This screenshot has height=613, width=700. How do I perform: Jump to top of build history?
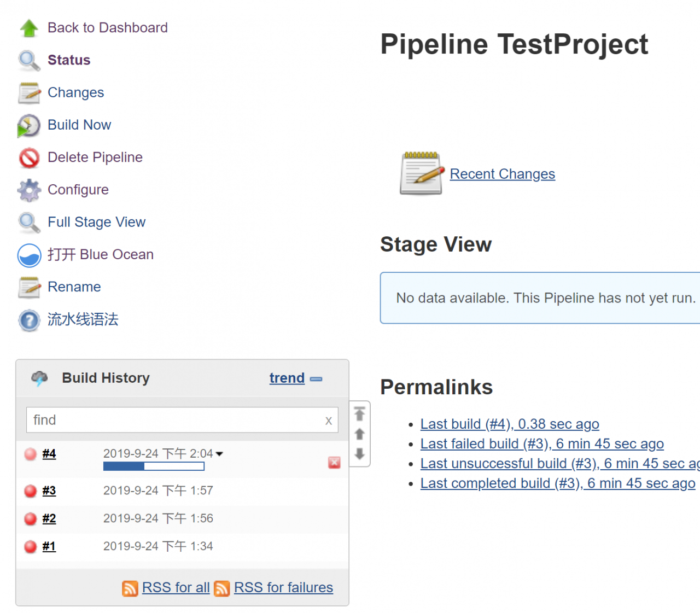[x=359, y=414]
